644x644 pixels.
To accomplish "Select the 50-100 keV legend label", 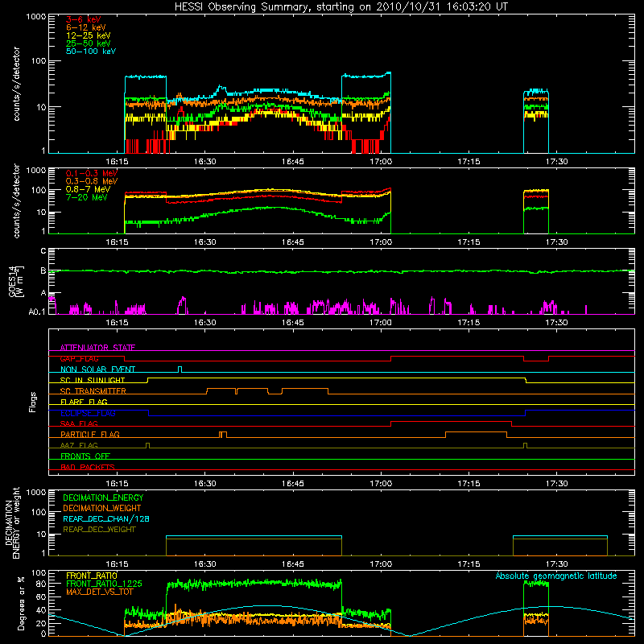I will point(91,52).
